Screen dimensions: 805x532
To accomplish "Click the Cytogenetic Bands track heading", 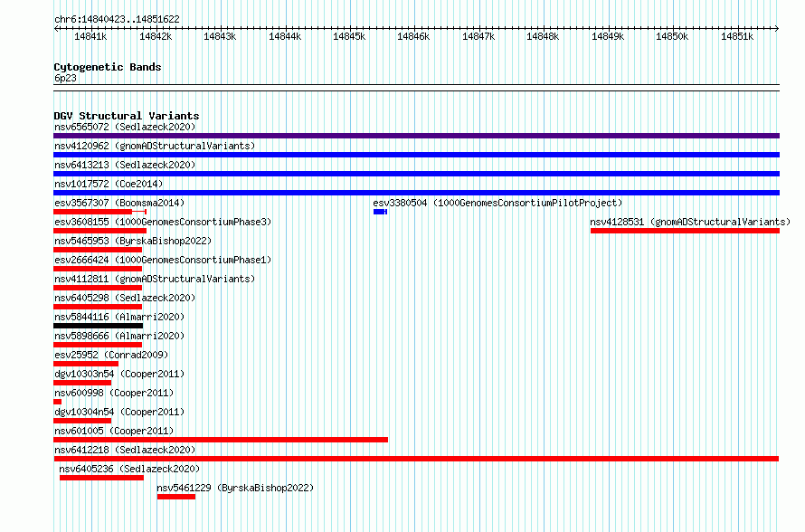I will tap(108, 67).
